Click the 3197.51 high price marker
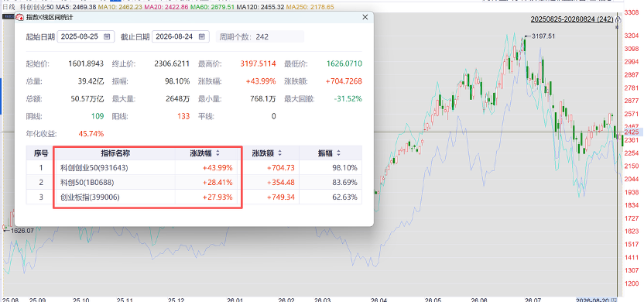The height and width of the screenshot is (302, 644). click(543, 36)
